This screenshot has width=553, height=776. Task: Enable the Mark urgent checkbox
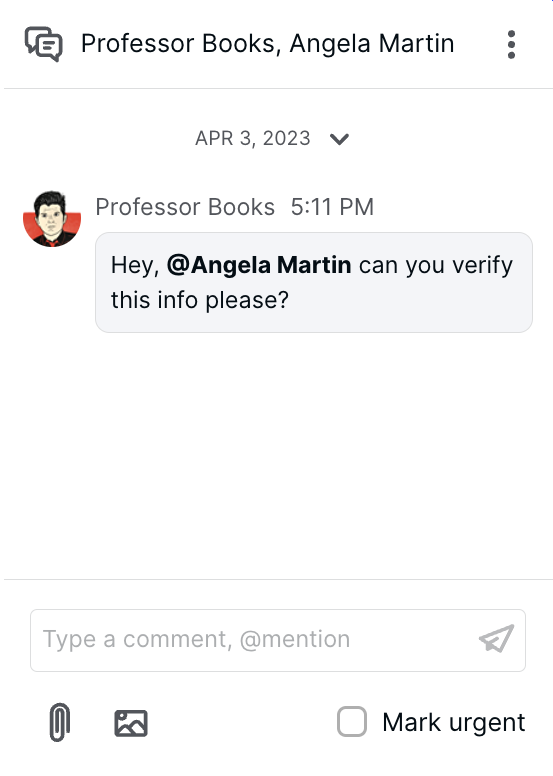(352, 722)
